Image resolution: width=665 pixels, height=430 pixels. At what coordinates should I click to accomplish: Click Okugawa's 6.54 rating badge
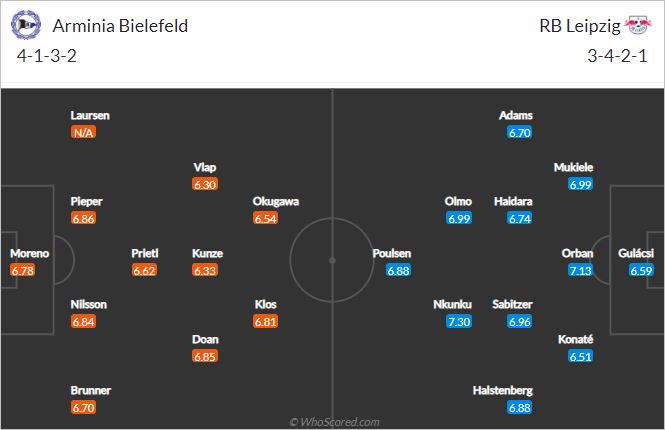tap(265, 218)
